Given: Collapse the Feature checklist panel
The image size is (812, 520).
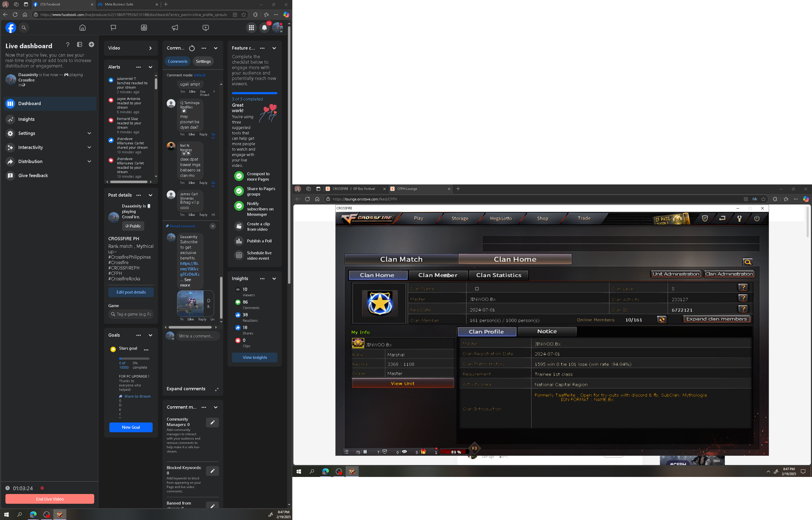Looking at the screenshot, I should (x=274, y=48).
